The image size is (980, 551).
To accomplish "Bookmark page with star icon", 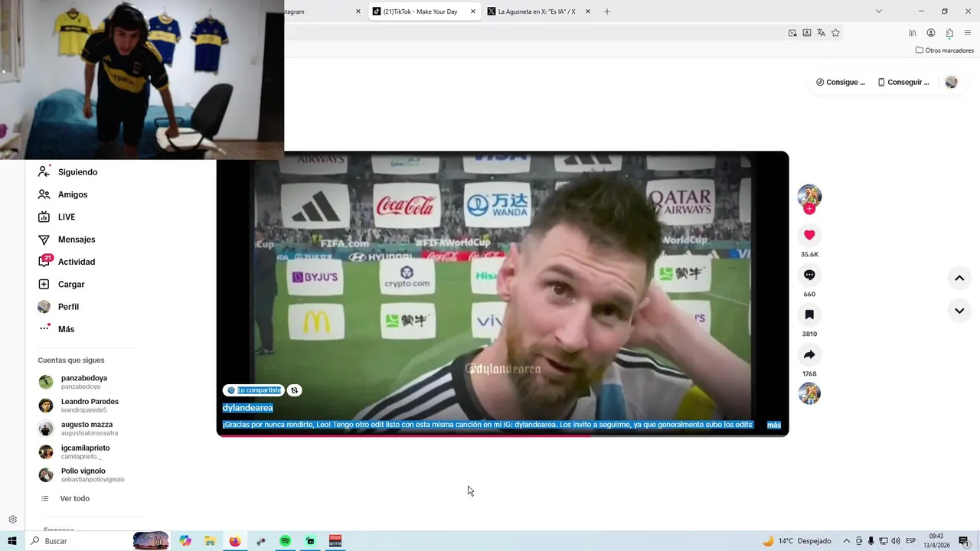I will coord(835,33).
